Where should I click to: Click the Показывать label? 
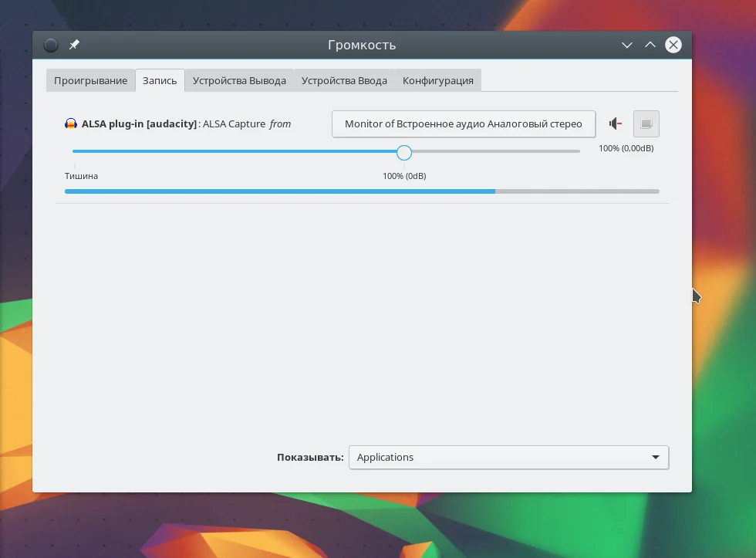tap(310, 457)
